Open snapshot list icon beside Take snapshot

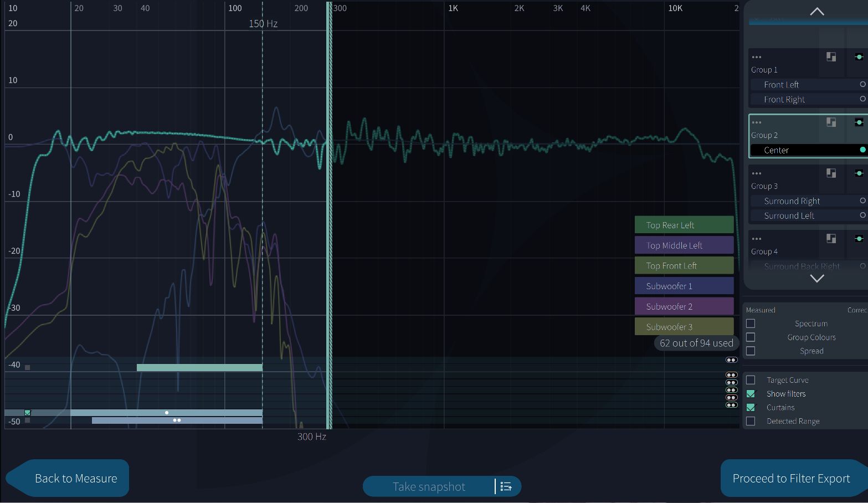(x=506, y=486)
